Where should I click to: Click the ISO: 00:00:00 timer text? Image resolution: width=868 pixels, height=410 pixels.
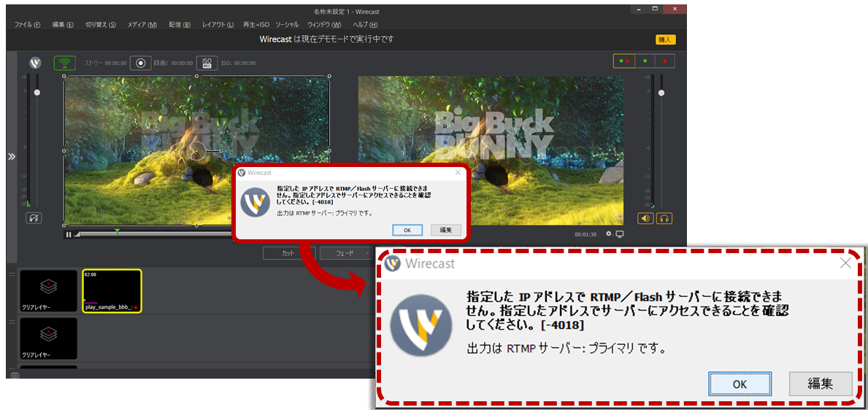(238, 63)
